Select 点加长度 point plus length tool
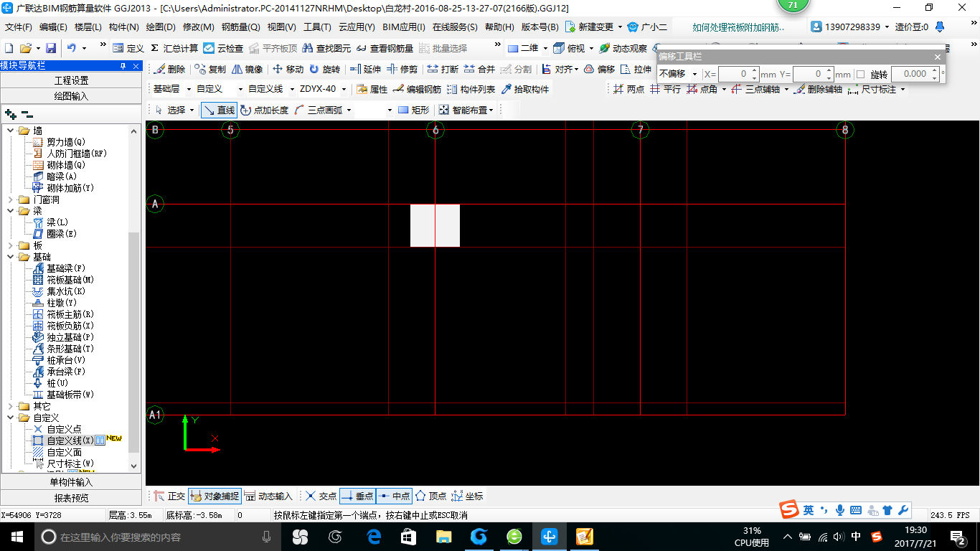This screenshot has width=980, height=551. pyautogui.click(x=264, y=110)
